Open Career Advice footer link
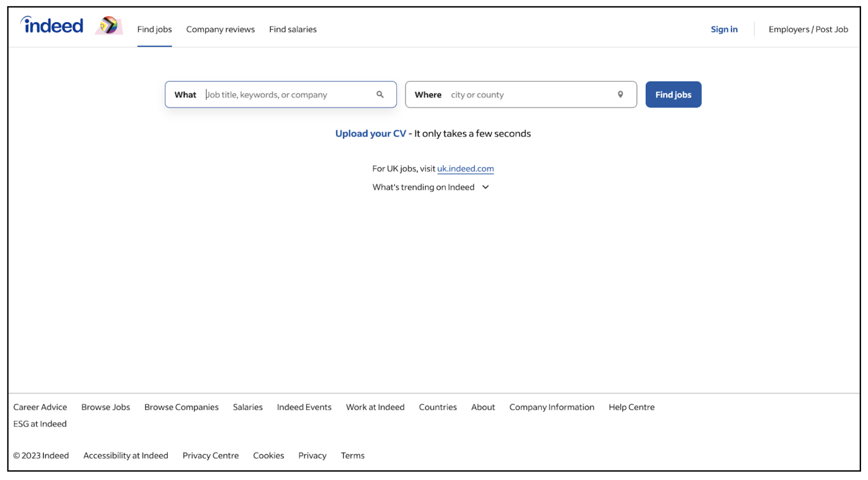Screen dimensions: 868x480 pos(40,407)
